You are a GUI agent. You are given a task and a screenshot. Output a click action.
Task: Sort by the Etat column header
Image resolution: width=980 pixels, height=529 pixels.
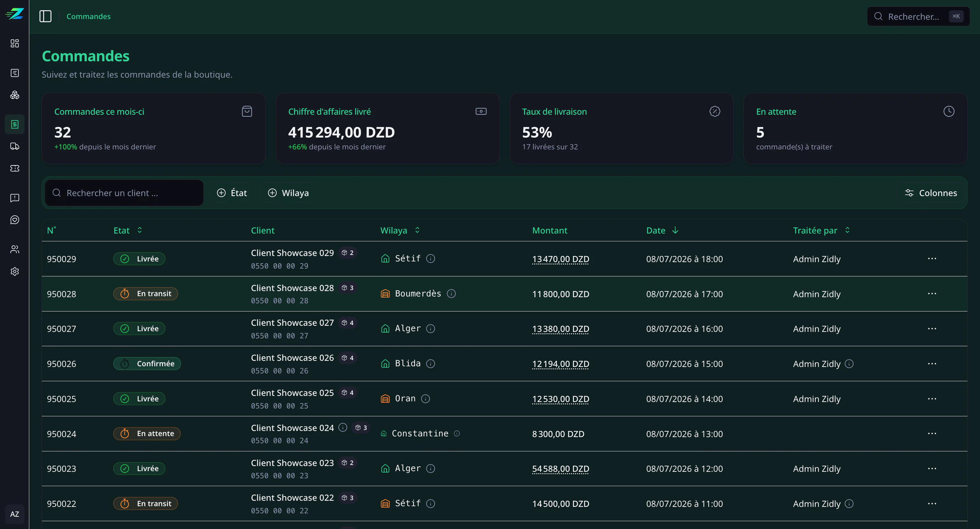(x=128, y=230)
